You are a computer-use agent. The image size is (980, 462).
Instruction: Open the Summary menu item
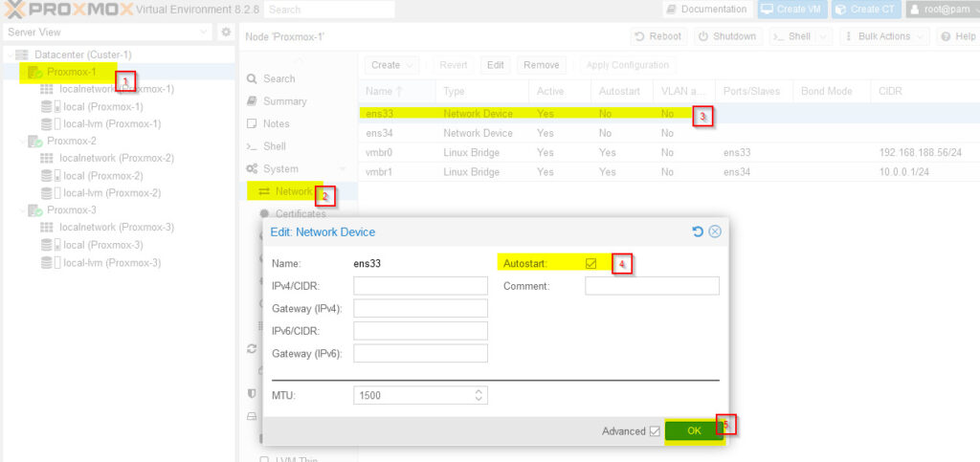click(x=285, y=101)
